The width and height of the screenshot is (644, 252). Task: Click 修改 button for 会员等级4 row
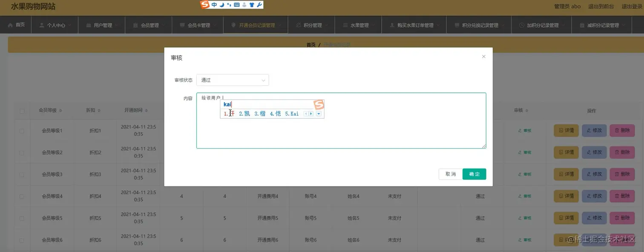click(594, 196)
